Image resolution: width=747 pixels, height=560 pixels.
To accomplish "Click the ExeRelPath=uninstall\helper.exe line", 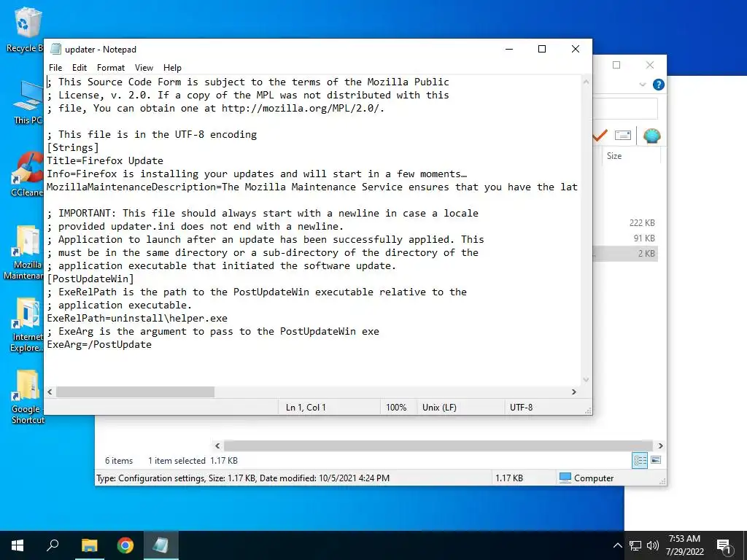I will click(137, 318).
